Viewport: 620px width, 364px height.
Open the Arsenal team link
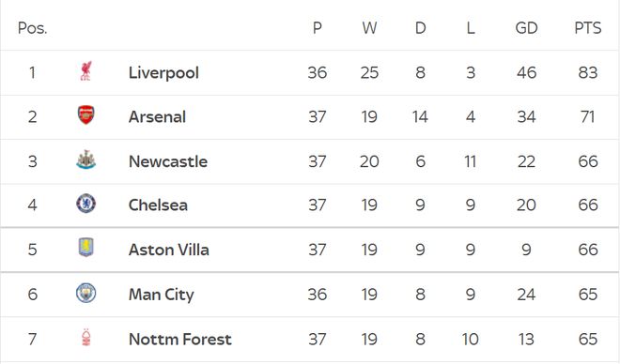(x=158, y=117)
